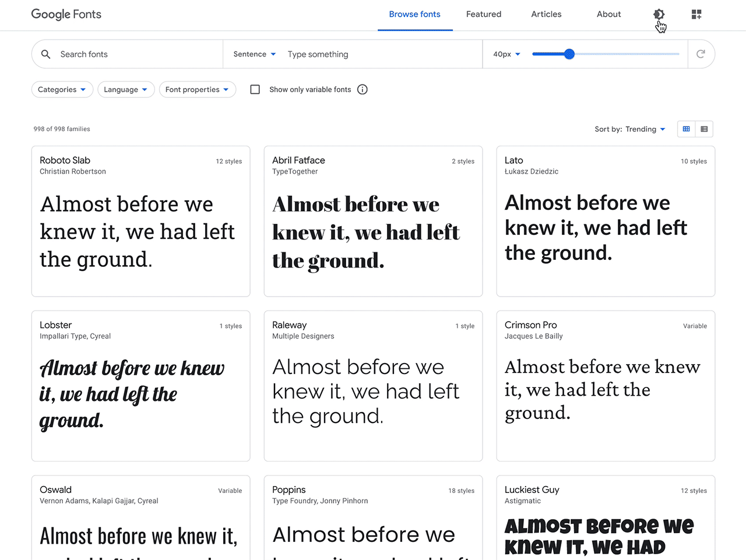Adjust the font size slider
Screen dimensions: 746x560
coord(569,54)
